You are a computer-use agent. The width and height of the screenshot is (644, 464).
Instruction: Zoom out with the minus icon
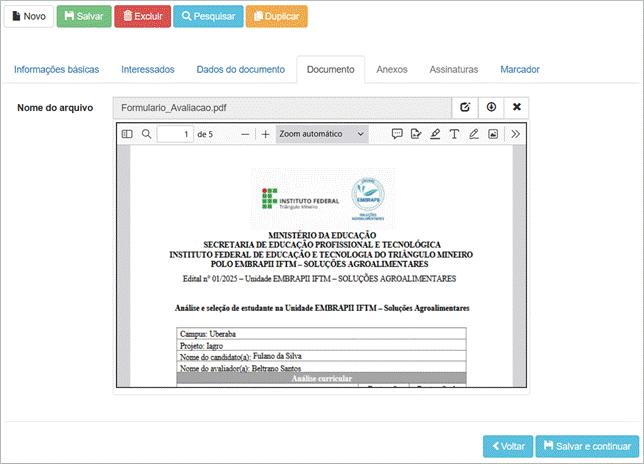coord(245,134)
